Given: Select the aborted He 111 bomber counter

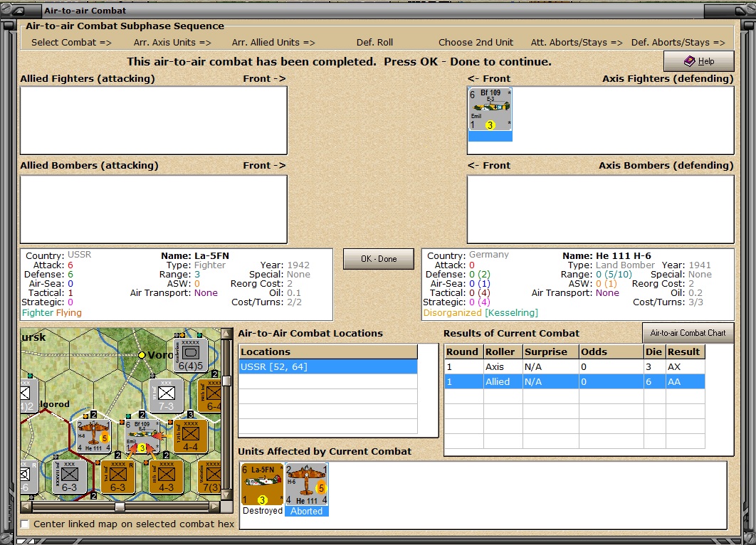Looking at the screenshot, I should [x=306, y=484].
